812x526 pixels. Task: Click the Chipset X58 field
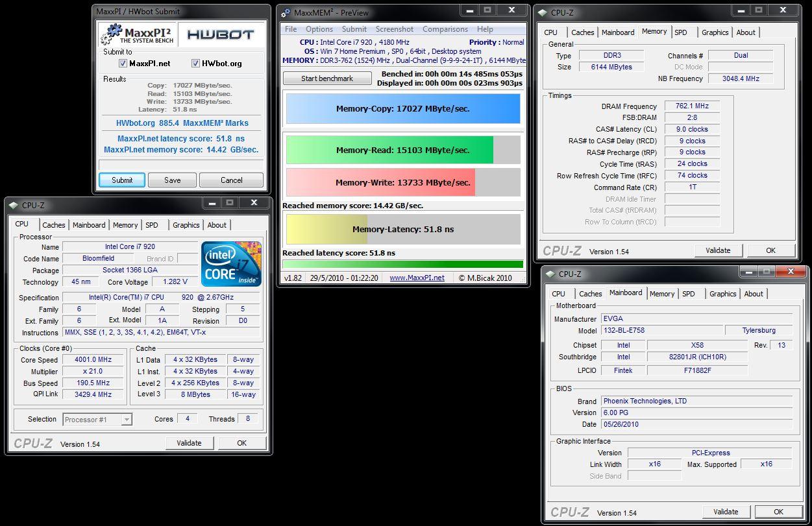[697, 345]
